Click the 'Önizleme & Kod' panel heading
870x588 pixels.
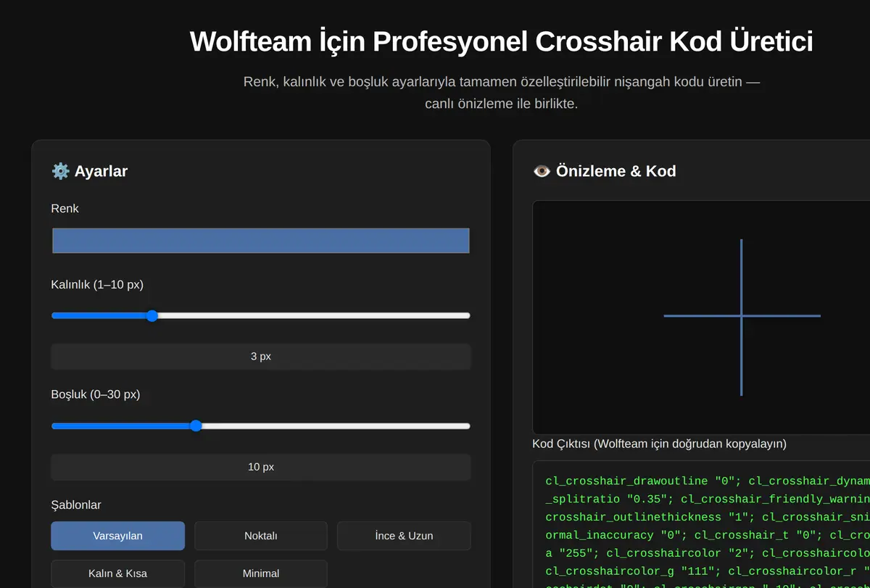pyautogui.click(x=616, y=171)
